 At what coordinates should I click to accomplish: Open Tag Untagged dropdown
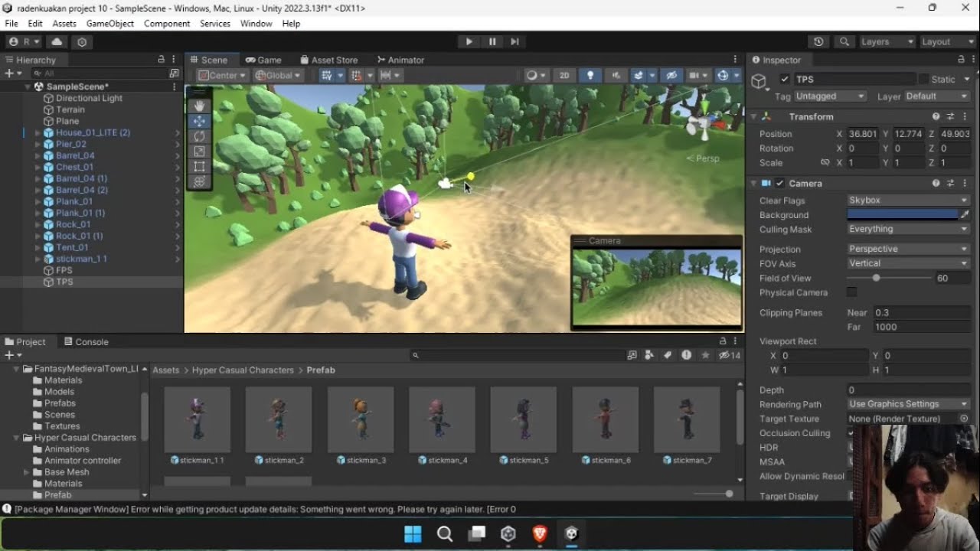pyautogui.click(x=830, y=96)
